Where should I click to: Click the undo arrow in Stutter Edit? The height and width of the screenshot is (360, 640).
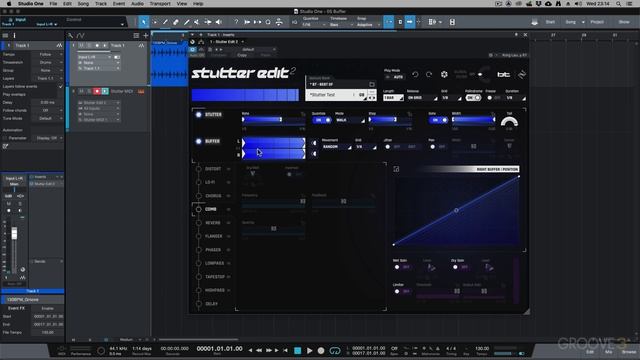pyautogui.click(x=415, y=74)
